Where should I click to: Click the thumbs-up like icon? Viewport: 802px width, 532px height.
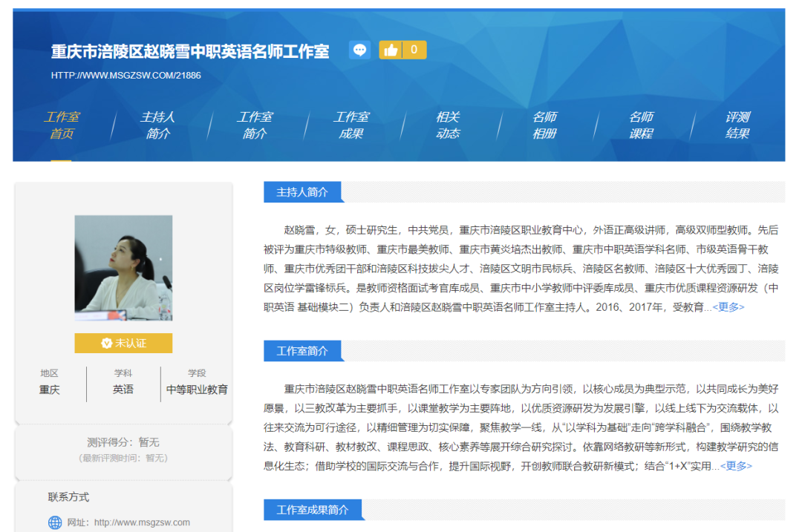click(391, 49)
